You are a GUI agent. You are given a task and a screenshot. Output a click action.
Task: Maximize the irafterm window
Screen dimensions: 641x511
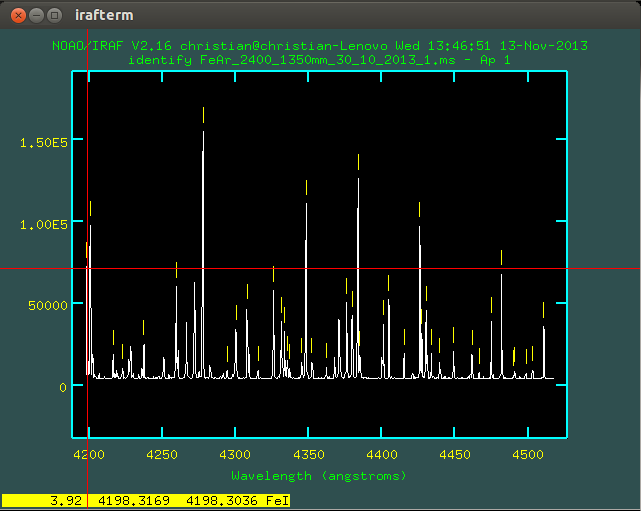(54, 15)
